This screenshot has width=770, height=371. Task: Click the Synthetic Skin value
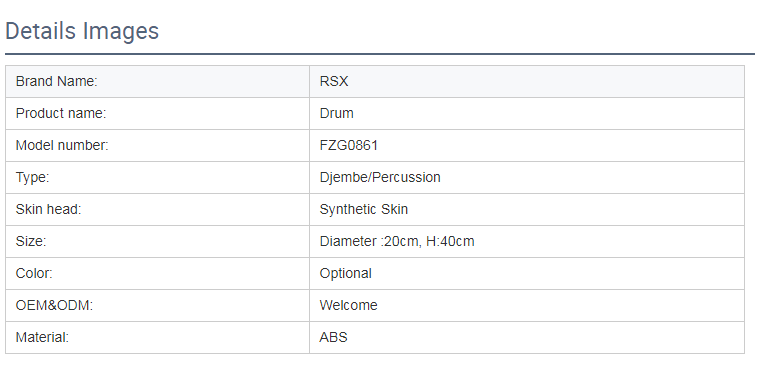point(364,209)
